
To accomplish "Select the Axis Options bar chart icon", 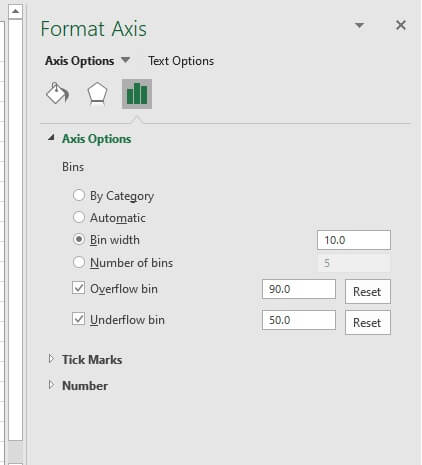I will click(x=137, y=94).
